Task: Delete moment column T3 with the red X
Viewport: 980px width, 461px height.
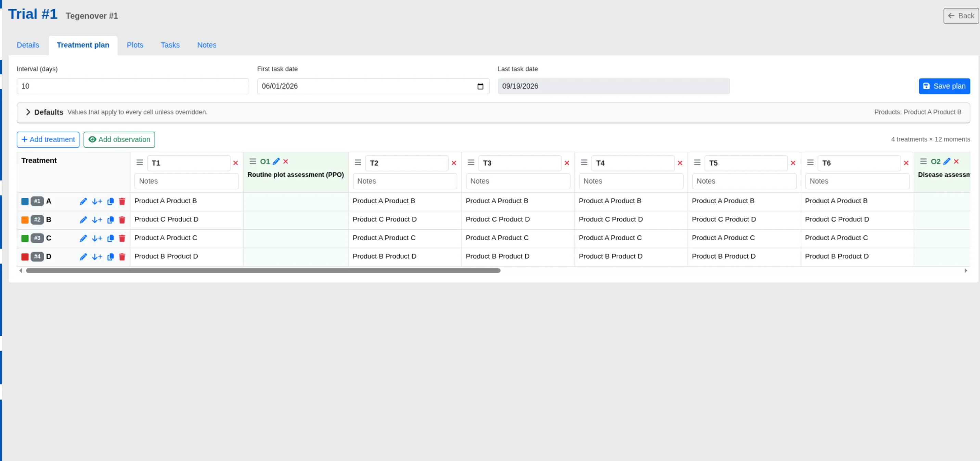Action: tap(567, 163)
